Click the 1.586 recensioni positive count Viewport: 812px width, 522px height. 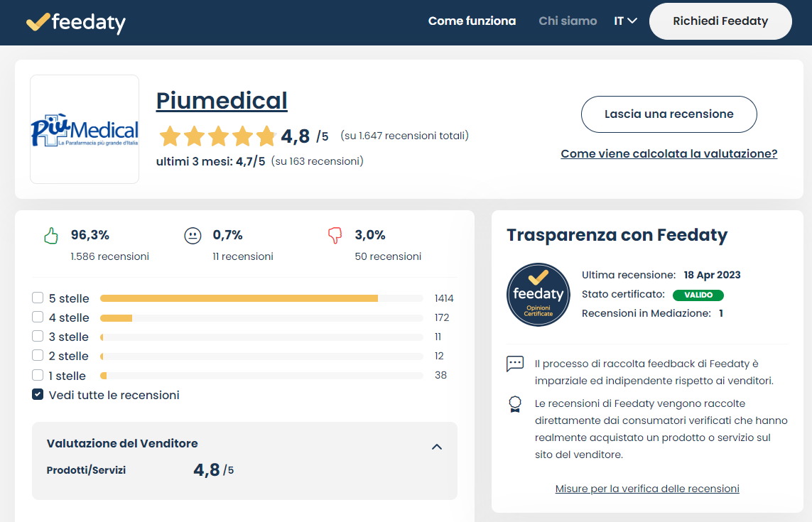(x=110, y=256)
